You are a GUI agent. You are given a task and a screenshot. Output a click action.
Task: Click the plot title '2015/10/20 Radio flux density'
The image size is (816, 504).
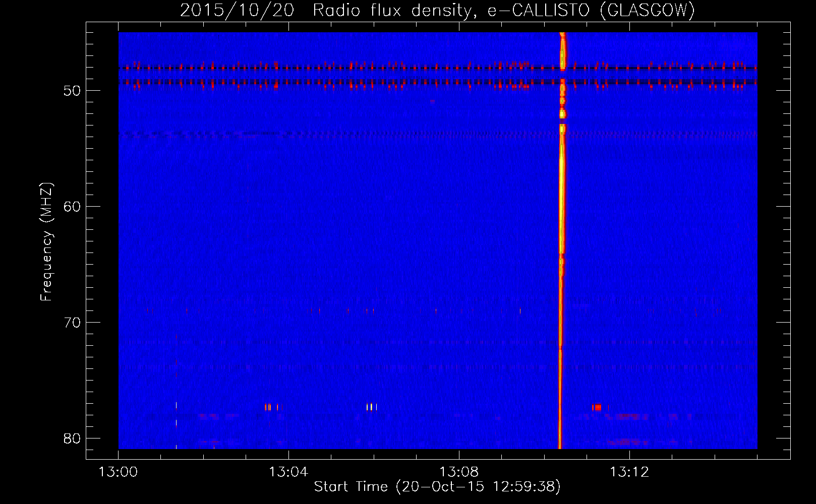pyautogui.click(x=438, y=10)
